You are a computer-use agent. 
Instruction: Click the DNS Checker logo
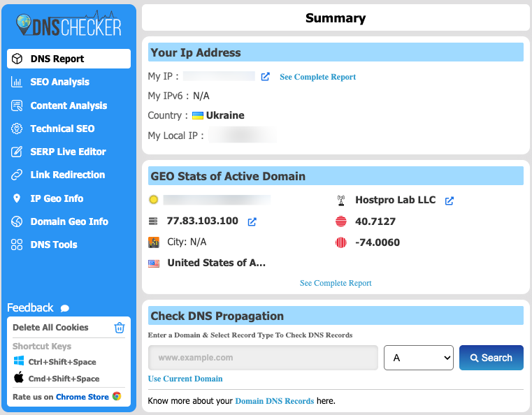click(x=69, y=24)
